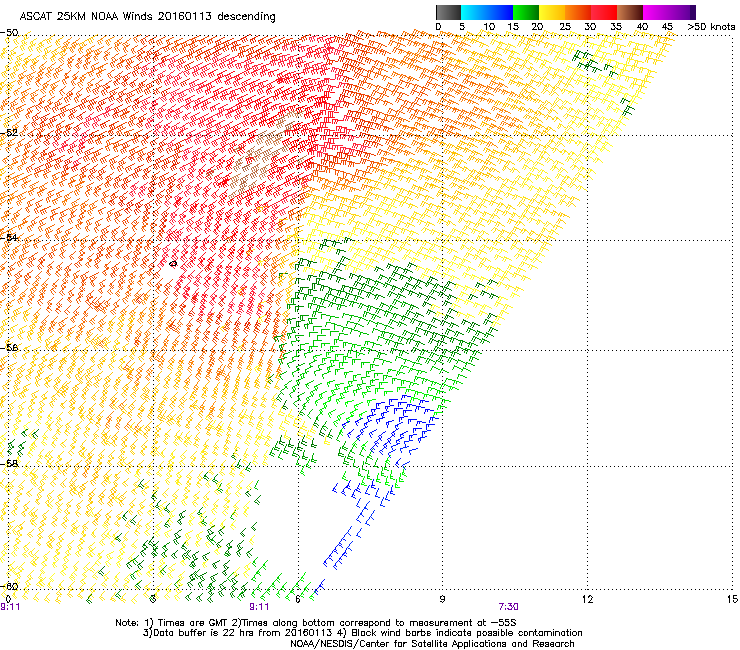Click the longitude axis label "12"

[x=587, y=599]
